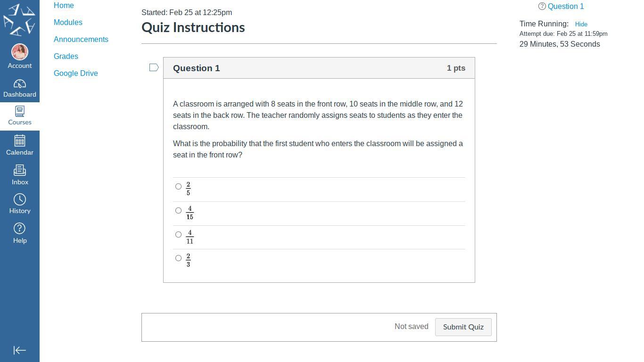Viewport: 644px width, 362px height.
Task: Open the Modules course menu item
Action: point(68,23)
